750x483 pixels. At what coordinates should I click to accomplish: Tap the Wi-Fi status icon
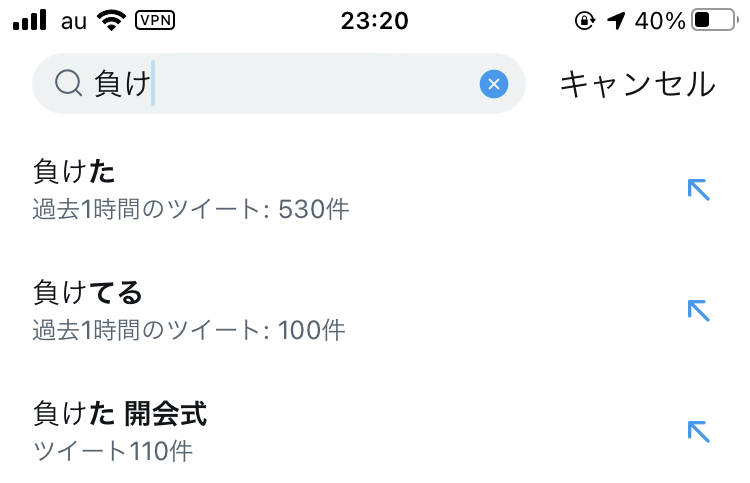coord(111,20)
